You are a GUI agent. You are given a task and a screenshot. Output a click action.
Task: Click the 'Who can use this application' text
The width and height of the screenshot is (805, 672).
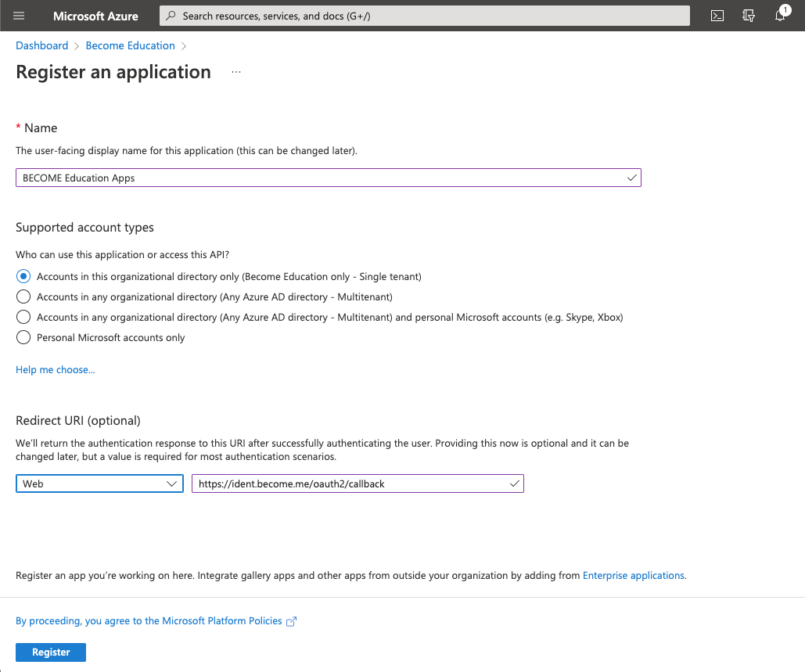coord(122,254)
